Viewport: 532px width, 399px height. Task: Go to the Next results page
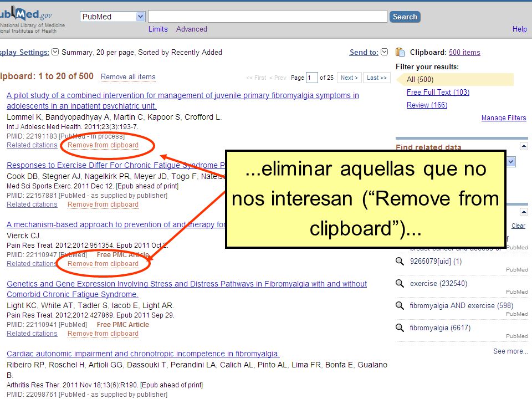point(349,78)
